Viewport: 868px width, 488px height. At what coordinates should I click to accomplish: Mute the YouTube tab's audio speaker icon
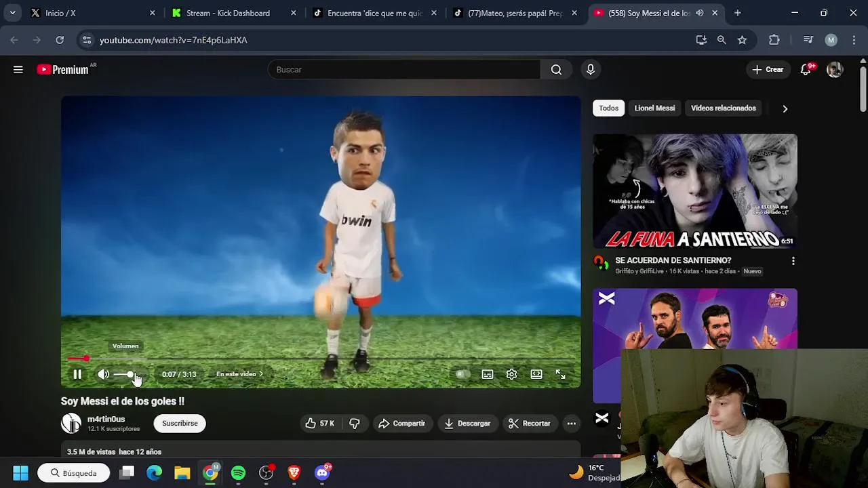click(x=699, y=13)
